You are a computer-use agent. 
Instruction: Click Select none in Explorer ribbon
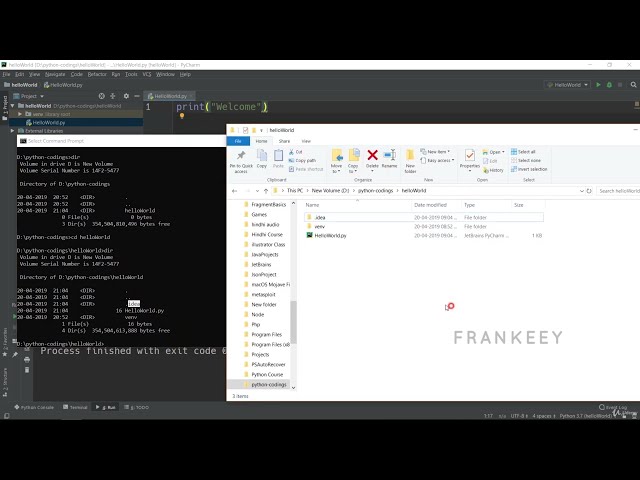click(x=526, y=160)
